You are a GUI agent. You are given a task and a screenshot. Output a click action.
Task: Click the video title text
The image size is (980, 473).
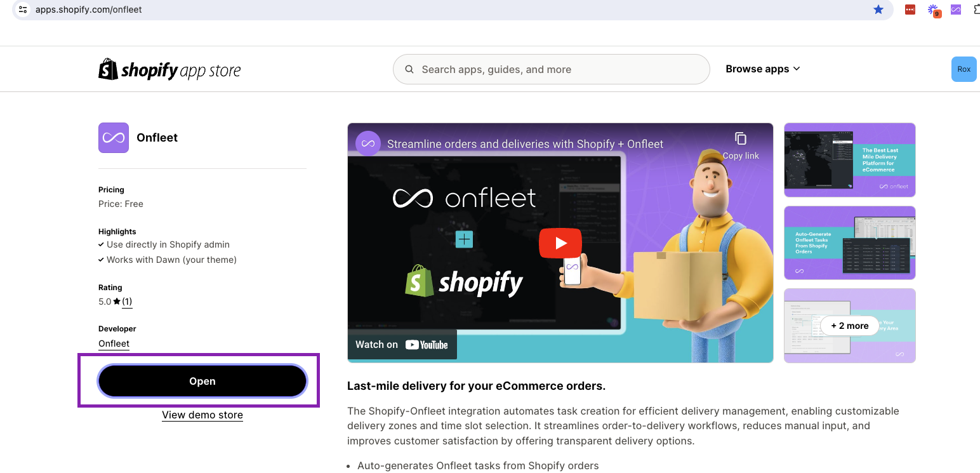[525, 144]
